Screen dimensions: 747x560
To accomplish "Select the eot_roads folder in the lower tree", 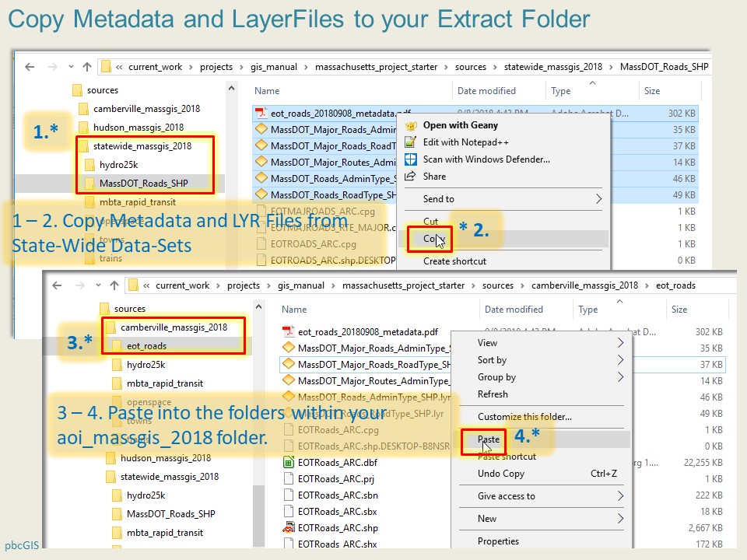I will tap(146, 346).
